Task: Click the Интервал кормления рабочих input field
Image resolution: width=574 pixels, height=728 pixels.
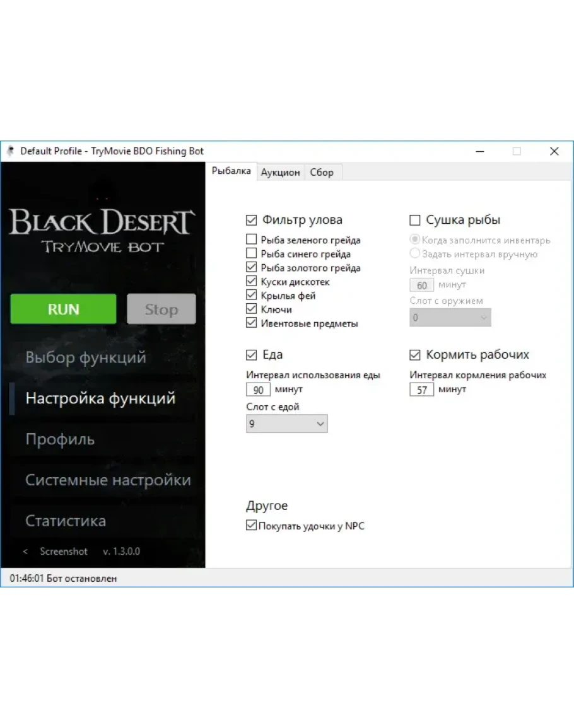Action: click(421, 390)
